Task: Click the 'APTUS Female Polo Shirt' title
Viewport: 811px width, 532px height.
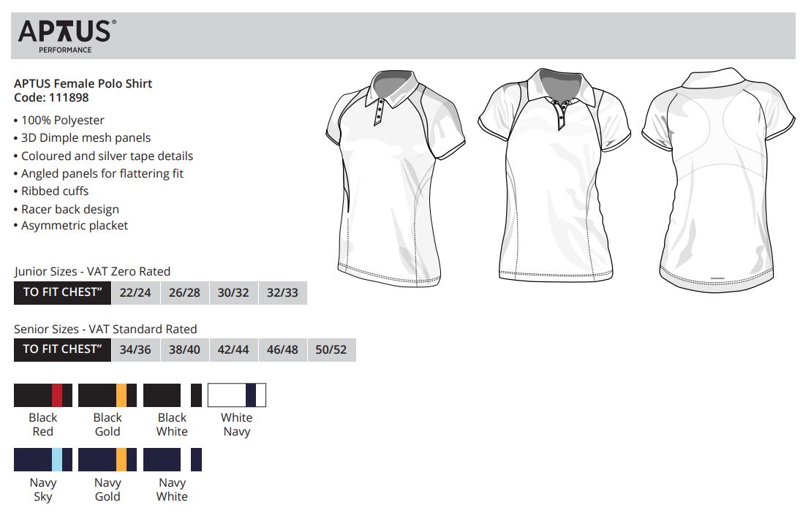Action: [x=83, y=84]
